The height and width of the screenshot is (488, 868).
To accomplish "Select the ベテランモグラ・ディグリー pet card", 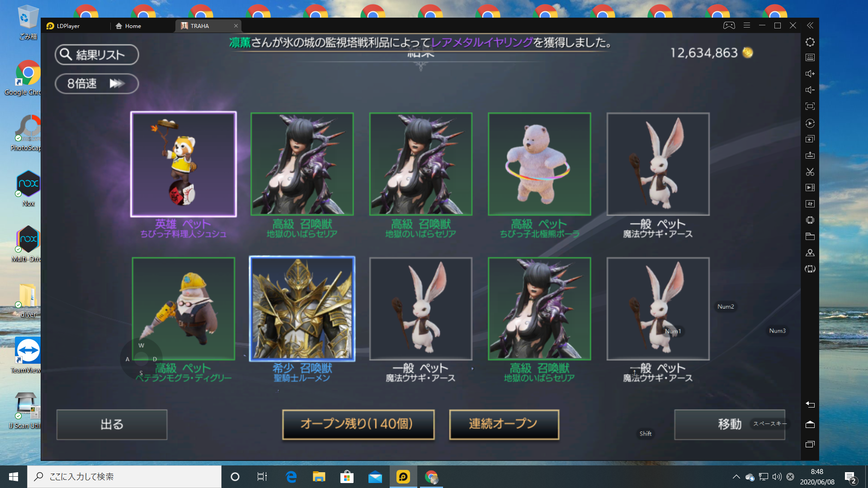I will point(184,309).
